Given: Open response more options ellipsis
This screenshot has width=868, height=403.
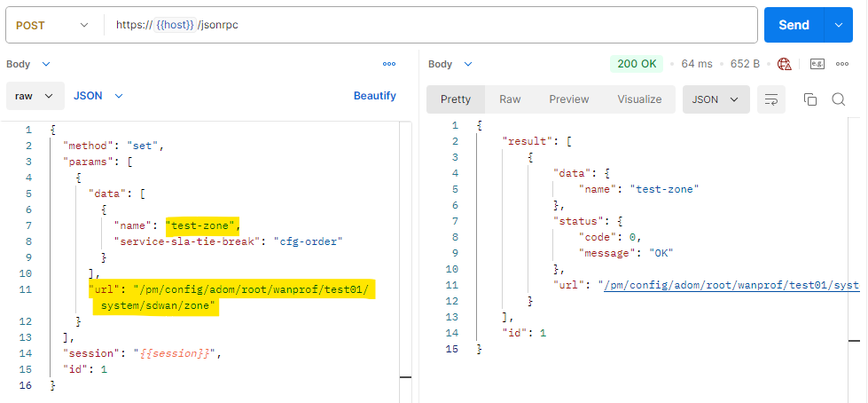Looking at the screenshot, I should (842, 64).
